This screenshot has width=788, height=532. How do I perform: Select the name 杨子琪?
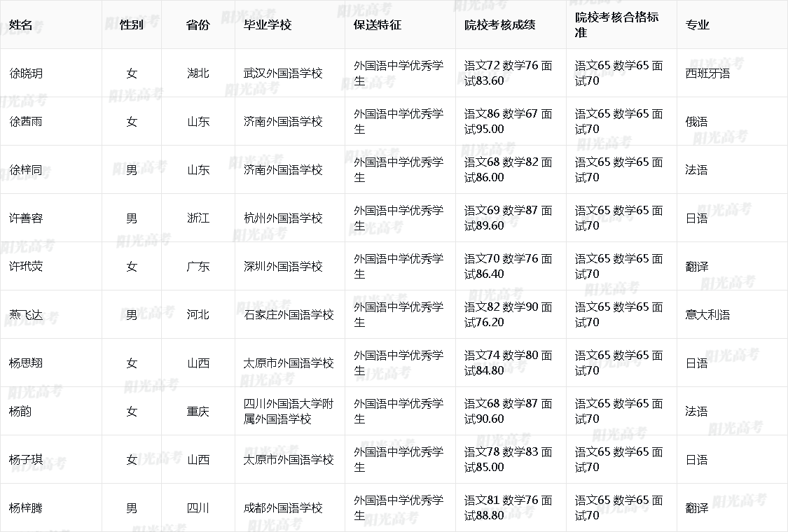coord(26,460)
